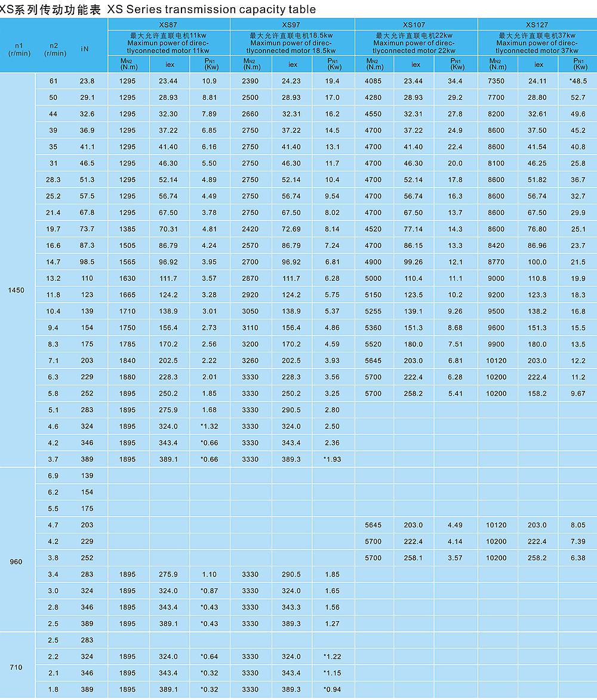
Task: Click the 8.05 power cell in the 960 section
Action: [x=578, y=525]
